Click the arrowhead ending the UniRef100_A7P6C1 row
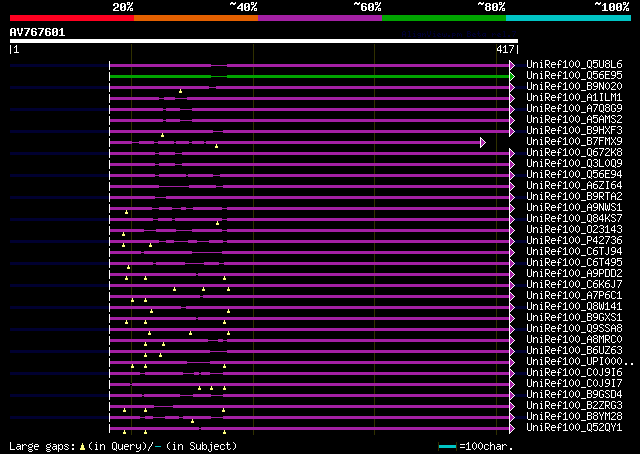The image size is (640, 454). point(512,297)
